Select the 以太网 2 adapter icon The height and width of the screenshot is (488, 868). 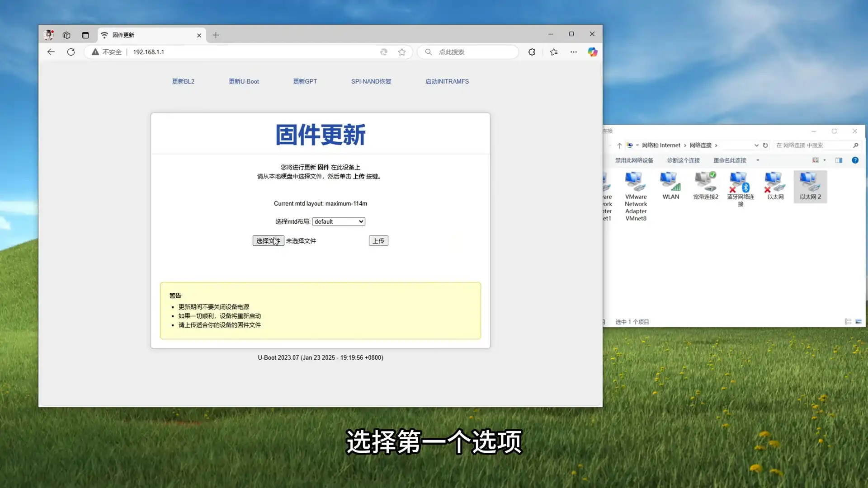coord(810,186)
